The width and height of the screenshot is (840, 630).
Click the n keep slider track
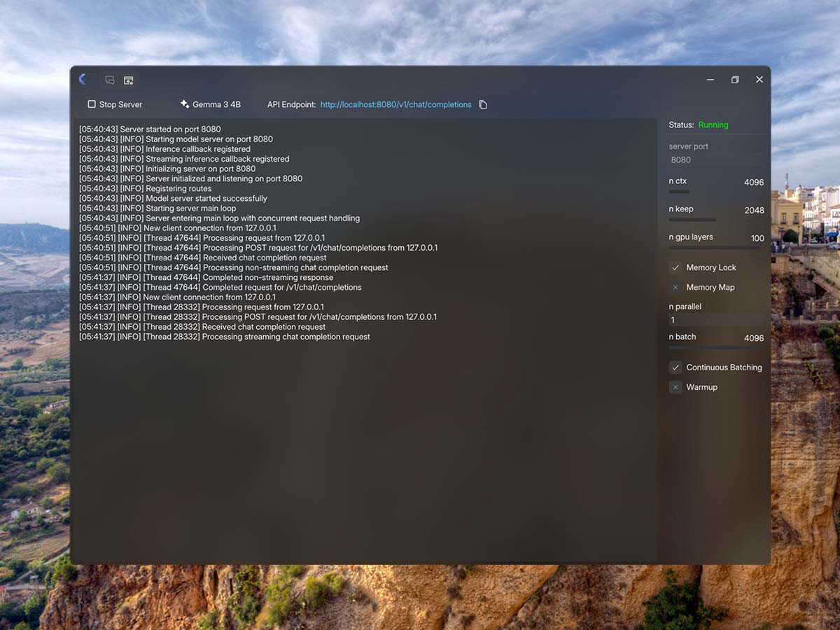692,219
